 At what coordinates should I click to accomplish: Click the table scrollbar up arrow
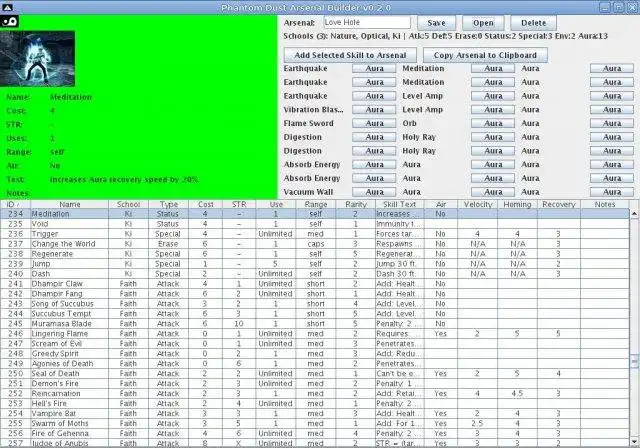(634, 213)
